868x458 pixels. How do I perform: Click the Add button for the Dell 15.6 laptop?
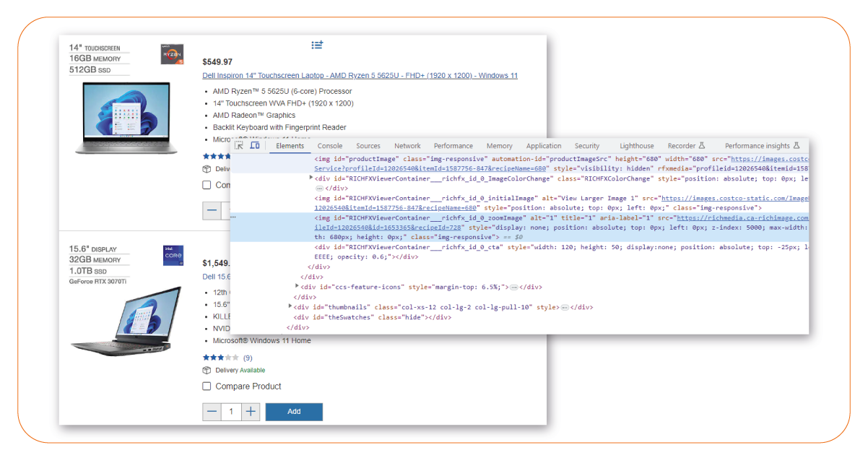[x=294, y=412]
